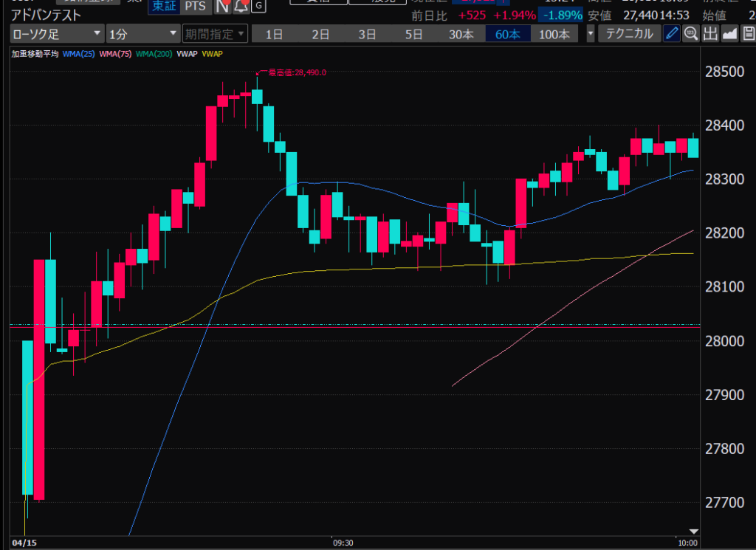Open the 1分 interval dropdown
This screenshot has width=756, height=550.
coord(142,34)
